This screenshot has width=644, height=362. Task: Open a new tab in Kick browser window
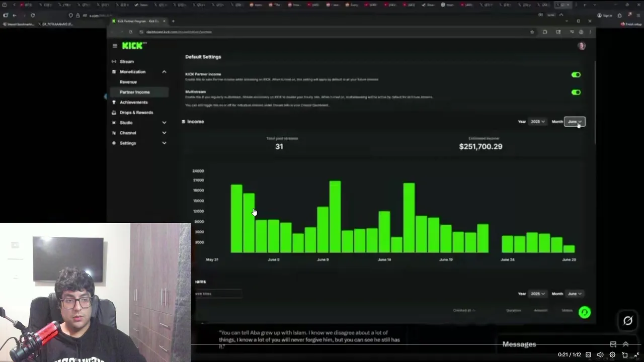click(173, 21)
